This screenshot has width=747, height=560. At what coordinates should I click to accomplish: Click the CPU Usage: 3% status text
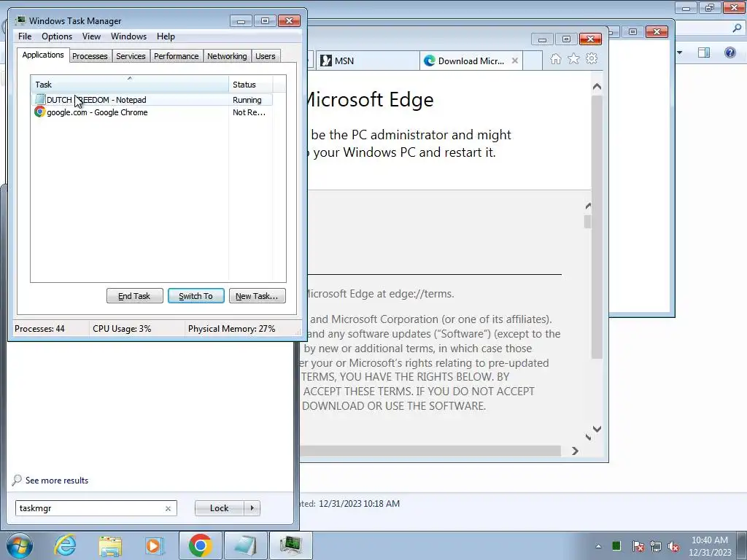pyautogui.click(x=122, y=329)
